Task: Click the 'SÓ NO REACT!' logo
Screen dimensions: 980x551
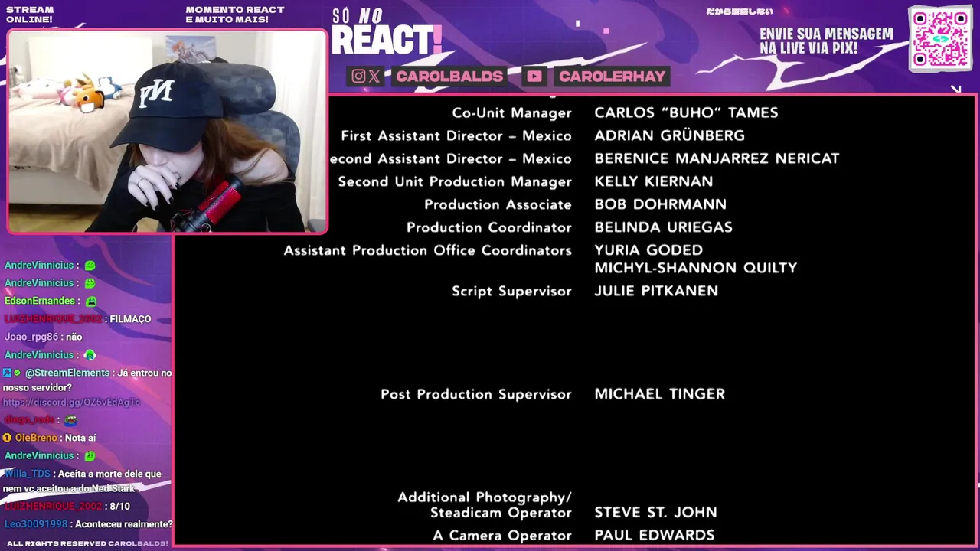Action: click(x=387, y=33)
